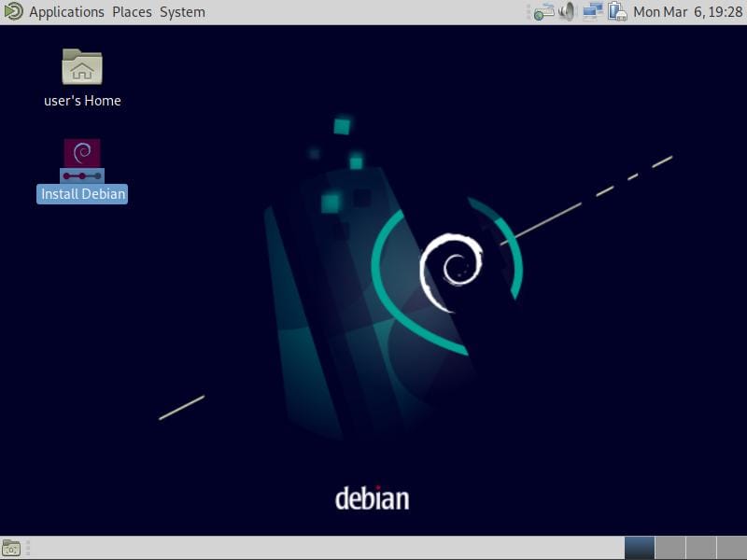Viewport: 747px width, 560px height.
Task: Click the 'Install Debian' label text
Action: pyautogui.click(x=82, y=194)
